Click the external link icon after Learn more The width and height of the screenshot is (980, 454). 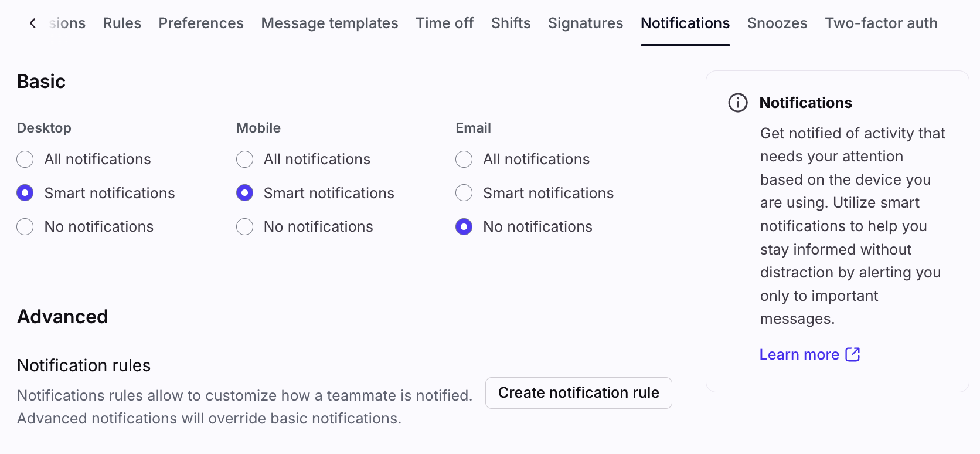coord(853,354)
